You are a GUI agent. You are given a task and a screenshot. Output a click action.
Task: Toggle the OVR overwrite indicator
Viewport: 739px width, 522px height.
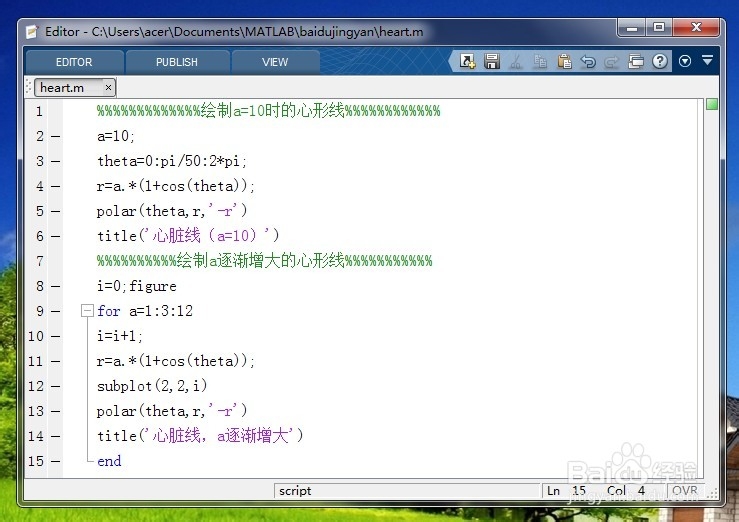coord(685,491)
